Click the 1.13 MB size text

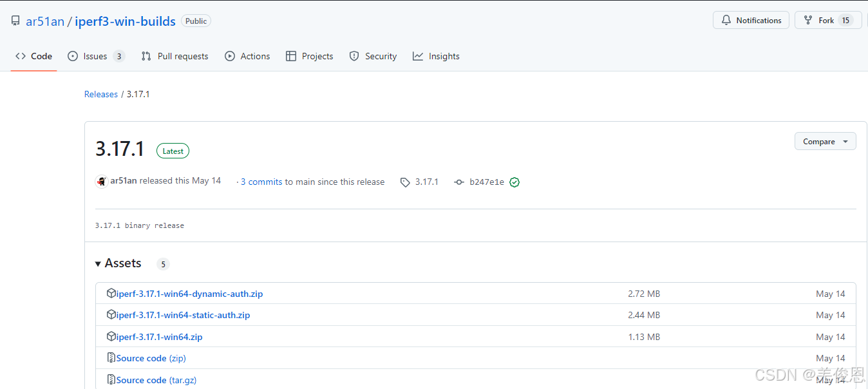[x=644, y=337]
